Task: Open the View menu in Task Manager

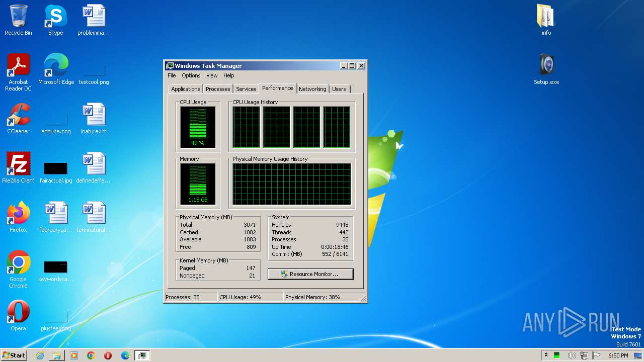Action: tap(212, 75)
